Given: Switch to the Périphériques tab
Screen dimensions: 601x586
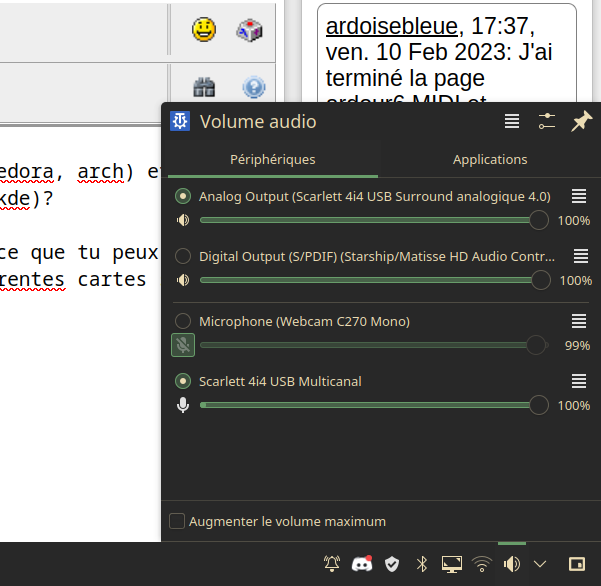Looking at the screenshot, I should (273, 160).
